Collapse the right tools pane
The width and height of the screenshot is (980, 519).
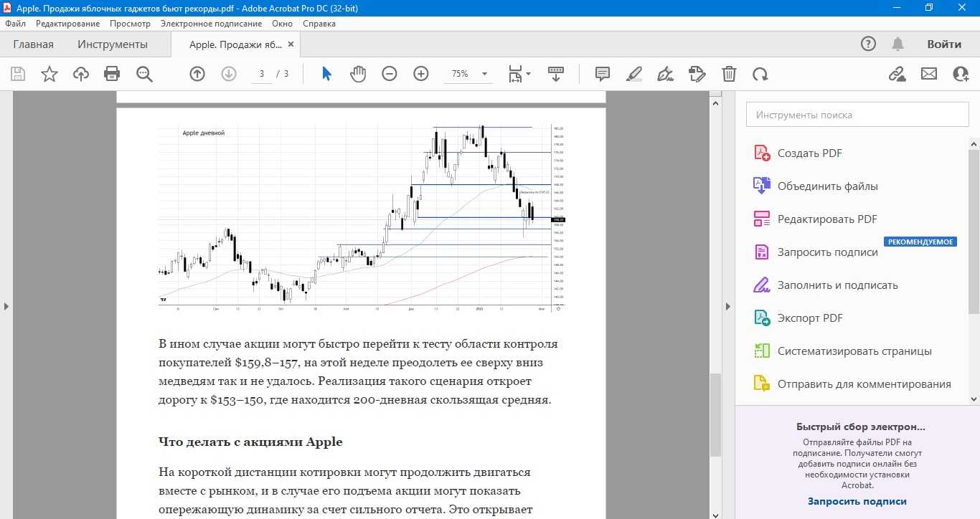click(728, 306)
